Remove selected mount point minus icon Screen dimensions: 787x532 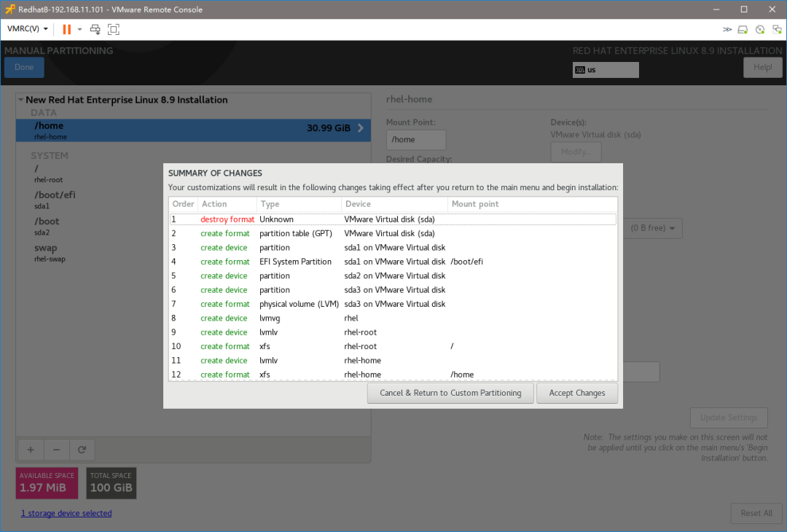[x=57, y=450]
